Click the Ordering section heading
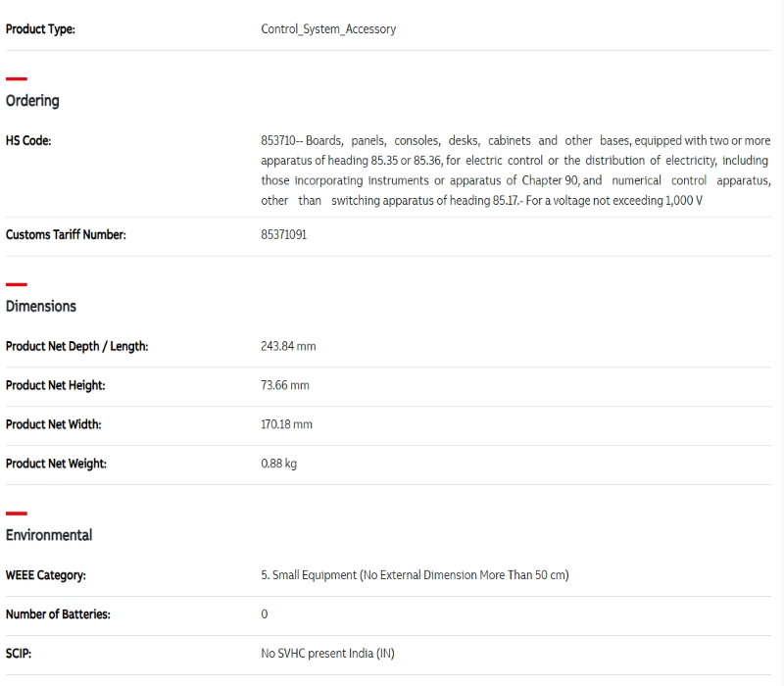 [32, 101]
